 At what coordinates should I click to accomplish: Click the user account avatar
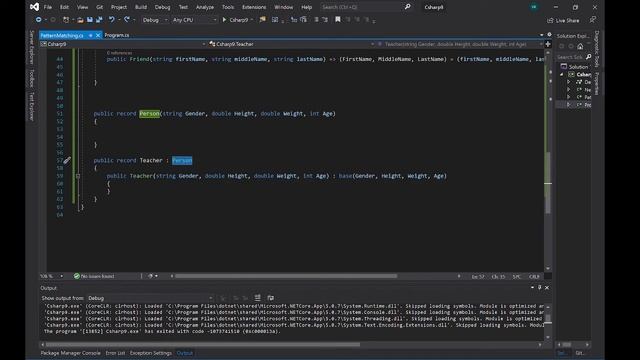coord(534,7)
